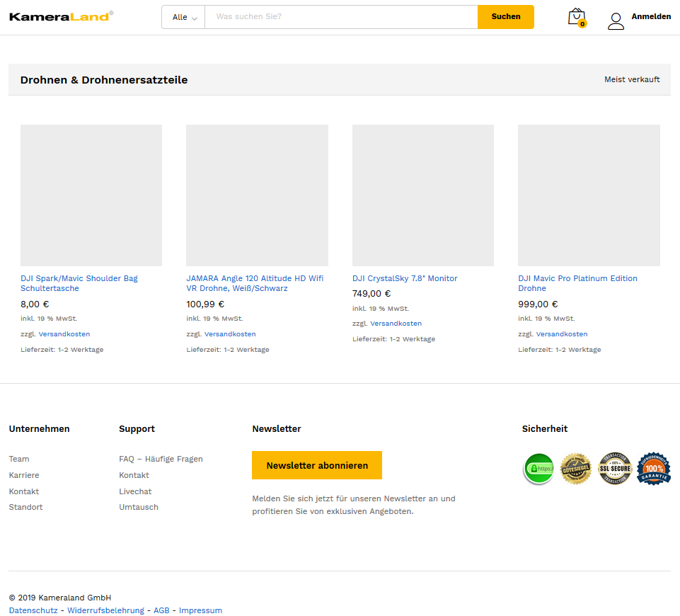Click the 8,00 € price text
Screen dimensions: 680x616
(x=35, y=304)
